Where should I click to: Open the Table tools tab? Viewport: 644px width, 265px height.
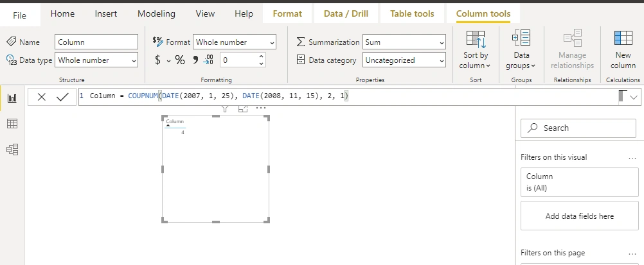tap(412, 13)
